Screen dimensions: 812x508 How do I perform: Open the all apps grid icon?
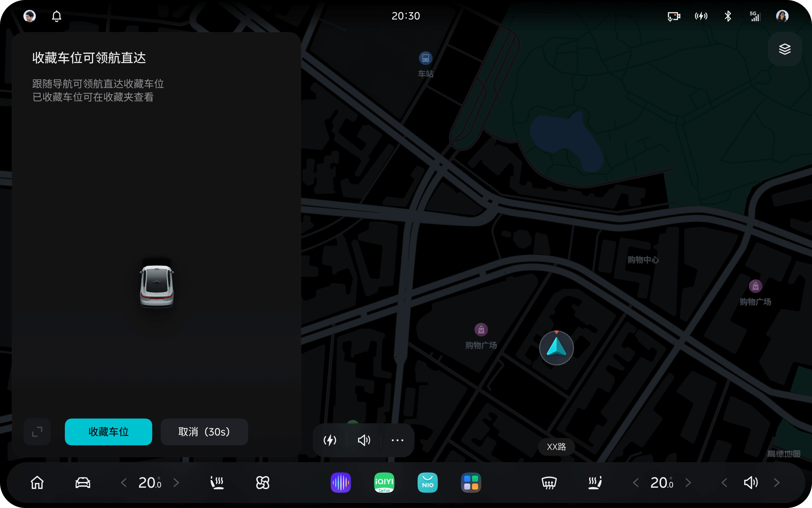click(471, 483)
